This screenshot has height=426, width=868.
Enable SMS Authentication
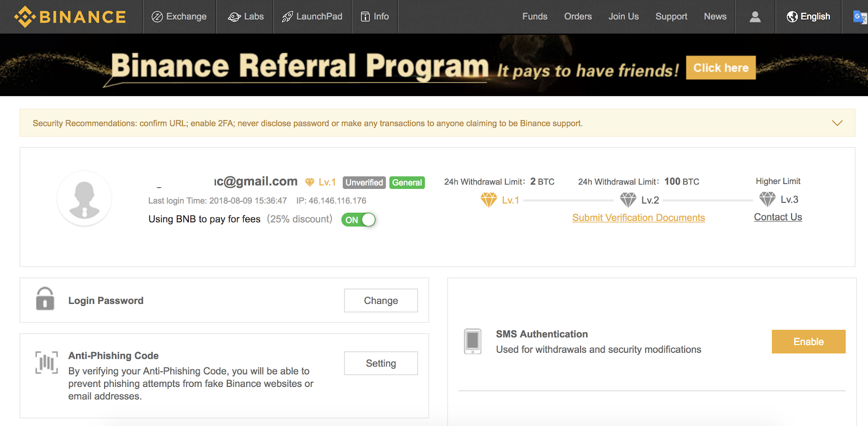[x=808, y=342]
